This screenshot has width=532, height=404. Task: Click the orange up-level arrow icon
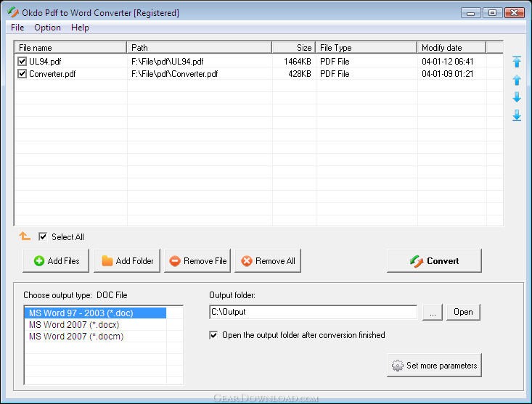pos(25,236)
